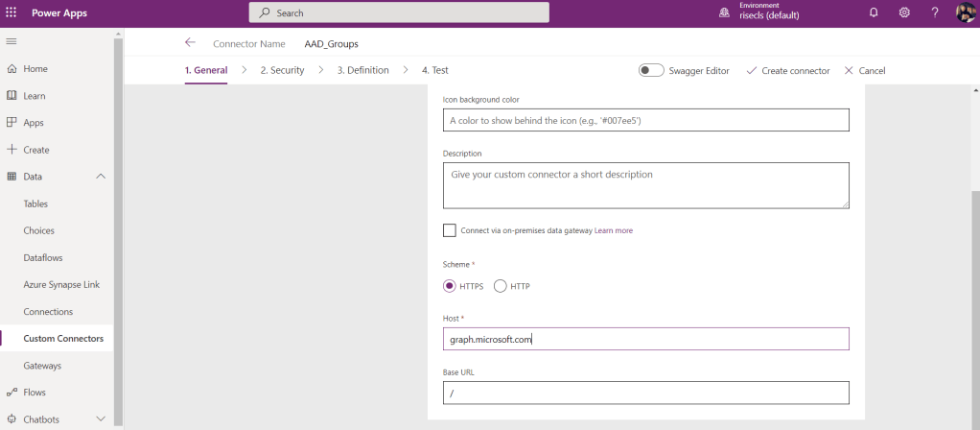The image size is (980, 430).
Task: Collapse the left navigation hamburger menu
Action: point(12,41)
